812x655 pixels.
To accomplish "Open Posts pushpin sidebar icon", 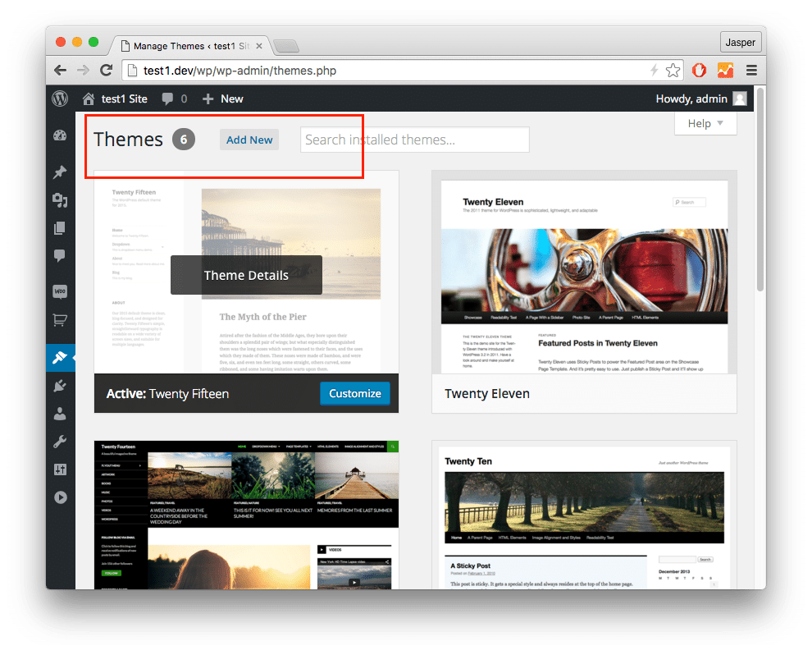I will (x=60, y=172).
